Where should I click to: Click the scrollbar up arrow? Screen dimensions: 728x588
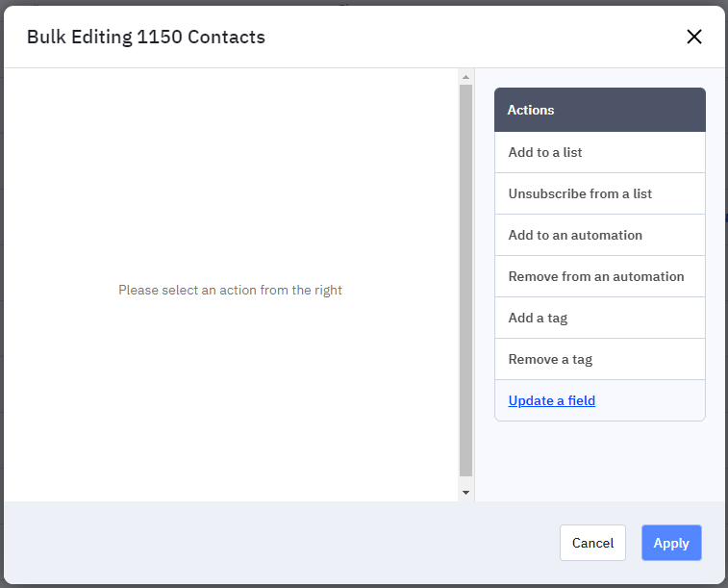[x=465, y=77]
